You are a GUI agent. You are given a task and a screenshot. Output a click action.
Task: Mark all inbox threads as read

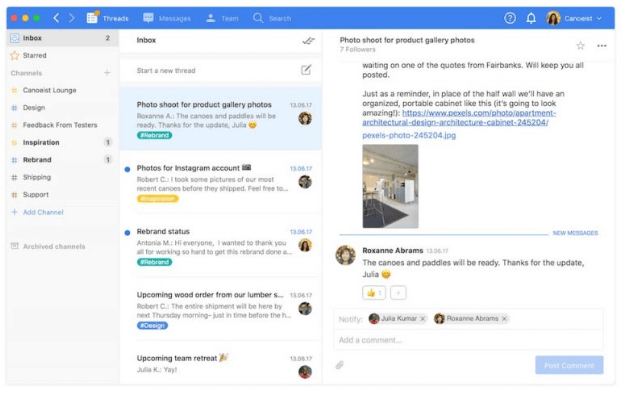[308, 41]
